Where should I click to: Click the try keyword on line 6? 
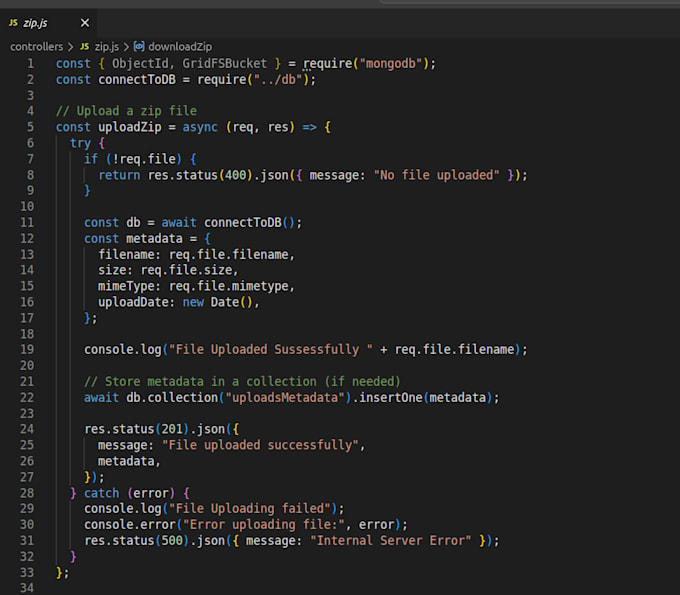[80, 143]
